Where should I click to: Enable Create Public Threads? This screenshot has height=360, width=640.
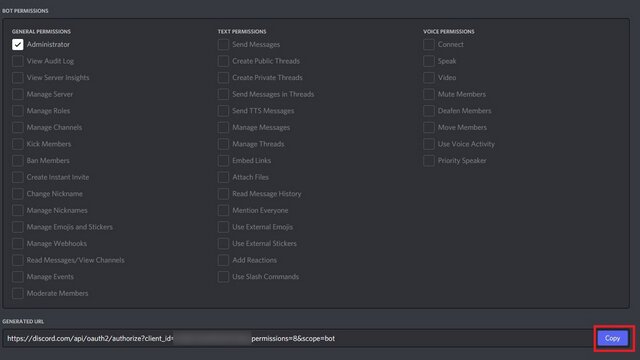pos(223,61)
